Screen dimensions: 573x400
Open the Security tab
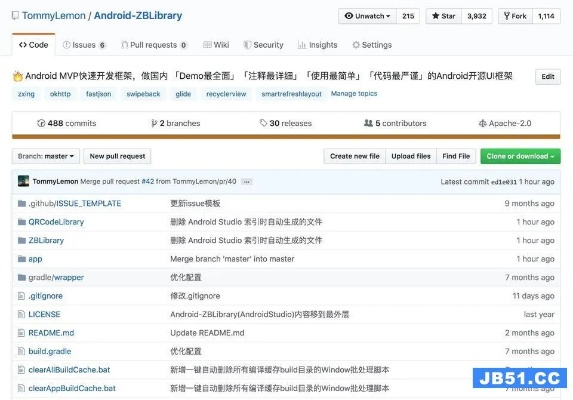(x=263, y=45)
